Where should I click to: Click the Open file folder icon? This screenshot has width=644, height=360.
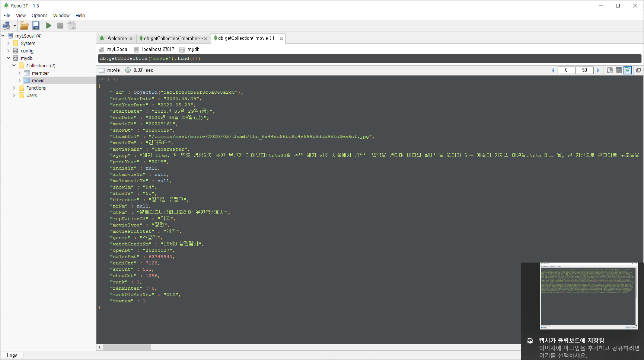pyautogui.click(x=24, y=26)
